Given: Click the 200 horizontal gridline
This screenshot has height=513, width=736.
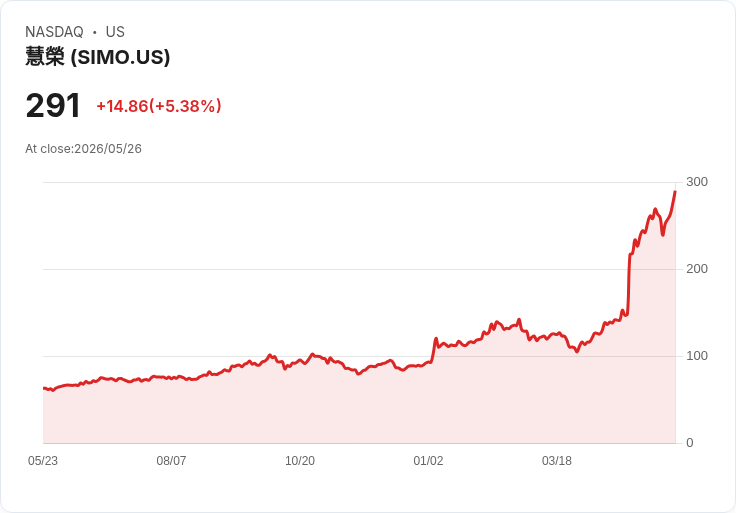Looking at the screenshot, I should [x=359, y=269].
